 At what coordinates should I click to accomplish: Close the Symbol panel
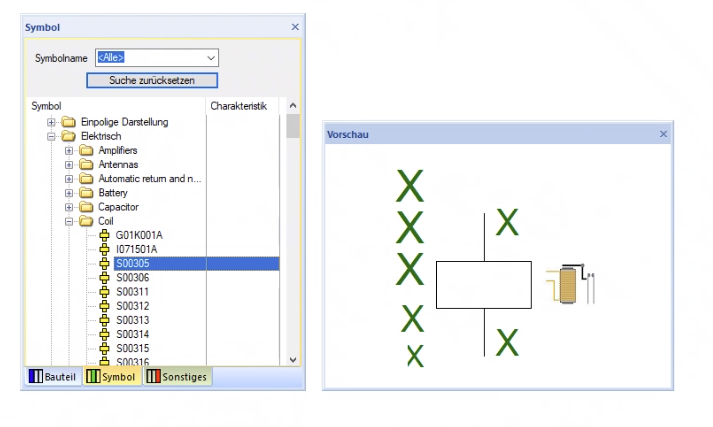click(294, 27)
